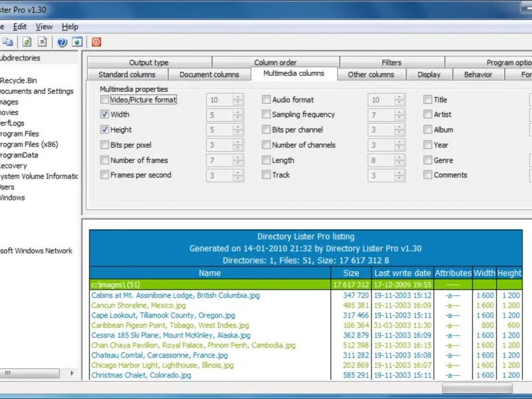Increase the Height column size spinner
Image resolution: width=532 pixels, height=399 pixels.
tap(238, 127)
